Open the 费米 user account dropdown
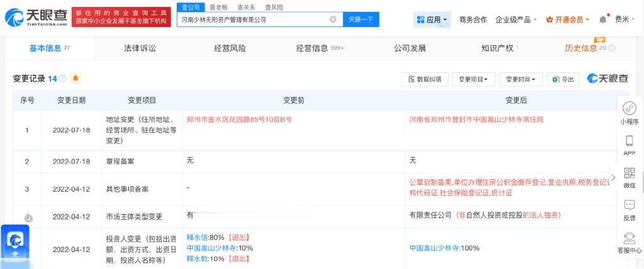The height and width of the screenshot is (269, 644). 625,19
